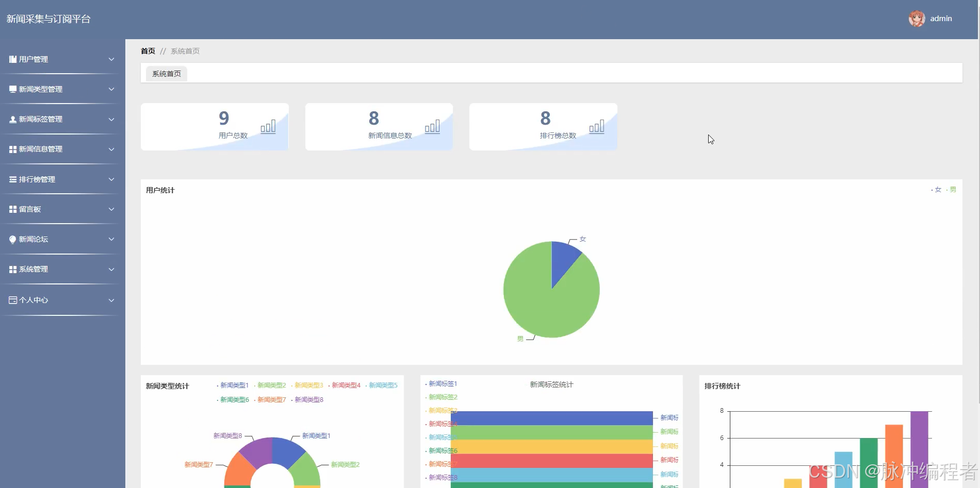Click the 留言板 grid icon

(13, 209)
